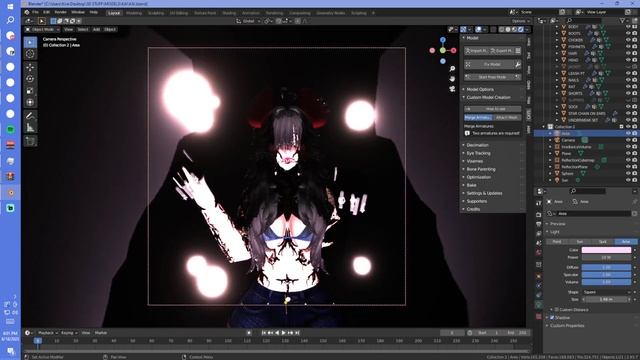
Task: Select the 3D Cursor tool
Action: point(30,54)
